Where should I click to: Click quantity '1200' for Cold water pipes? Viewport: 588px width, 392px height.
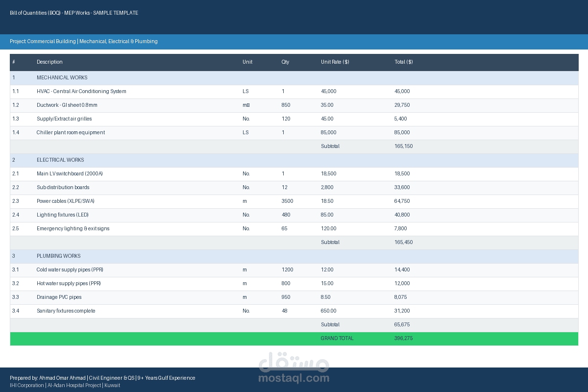[287, 270]
